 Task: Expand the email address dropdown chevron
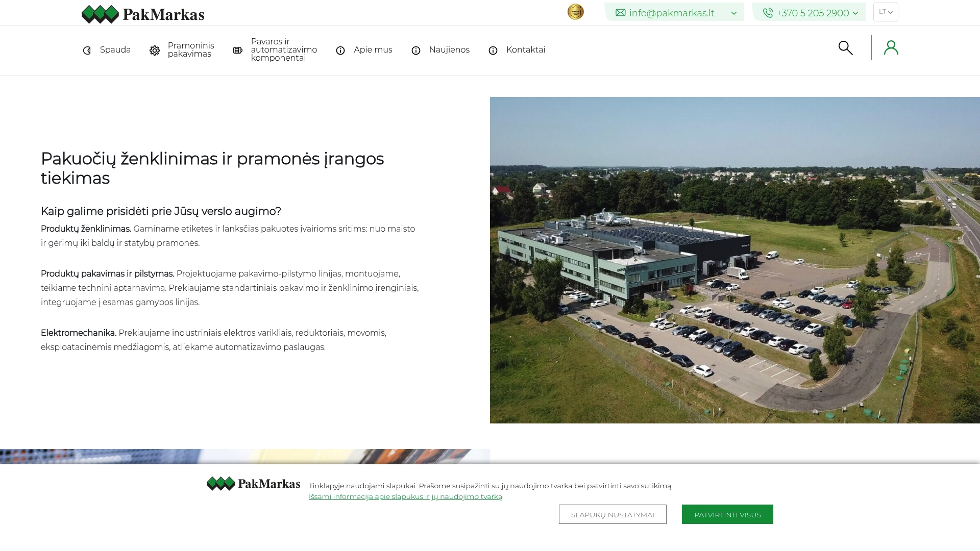tap(734, 12)
